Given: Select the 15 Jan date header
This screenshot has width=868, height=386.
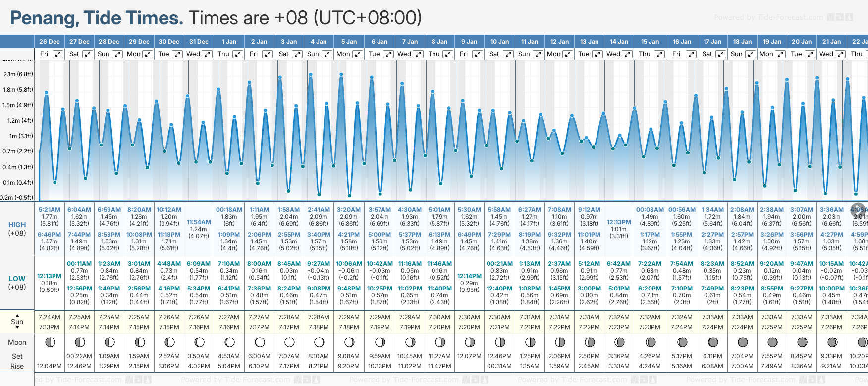Looking at the screenshot, I should [650, 42].
